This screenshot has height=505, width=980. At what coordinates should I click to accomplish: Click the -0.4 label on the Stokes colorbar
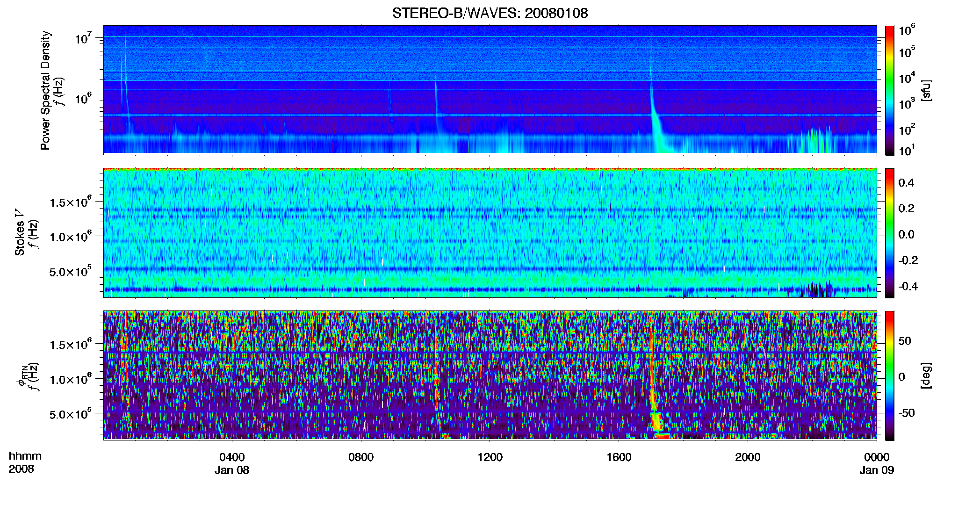908,286
